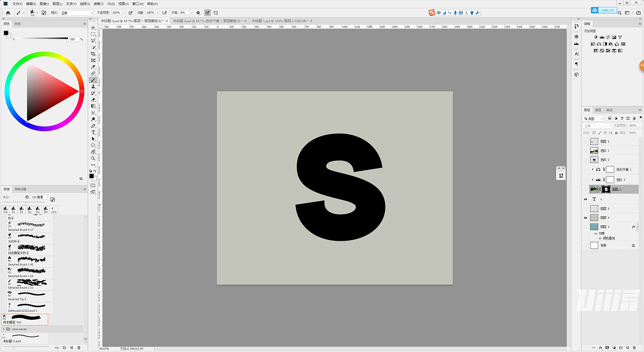644x352 pixels.
Task: Open the Layers panel flyout menu
Action: coord(639,110)
